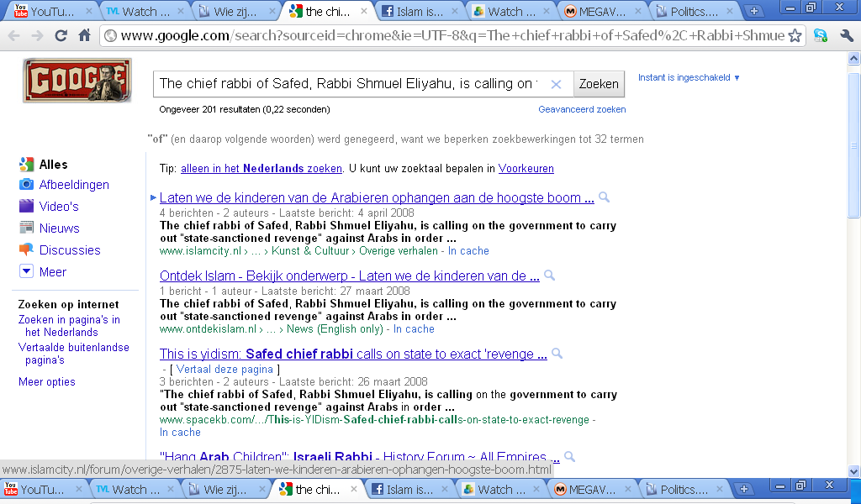Open a new tab in the top tab strip
Viewport: 861px width, 504px height.
(x=754, y=11)
